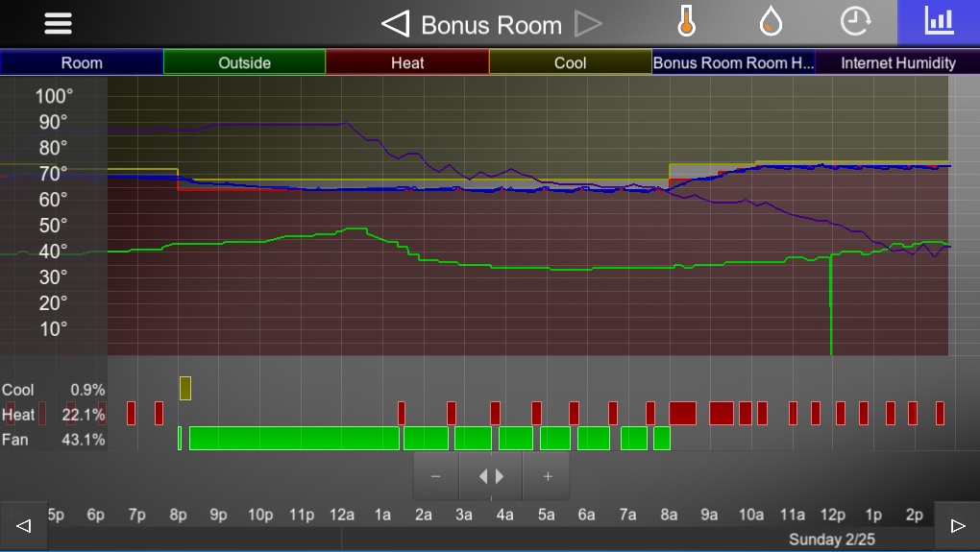Reset zoom with center double-arrow button
Screen dimensions: 980x552
pos(491,476)
